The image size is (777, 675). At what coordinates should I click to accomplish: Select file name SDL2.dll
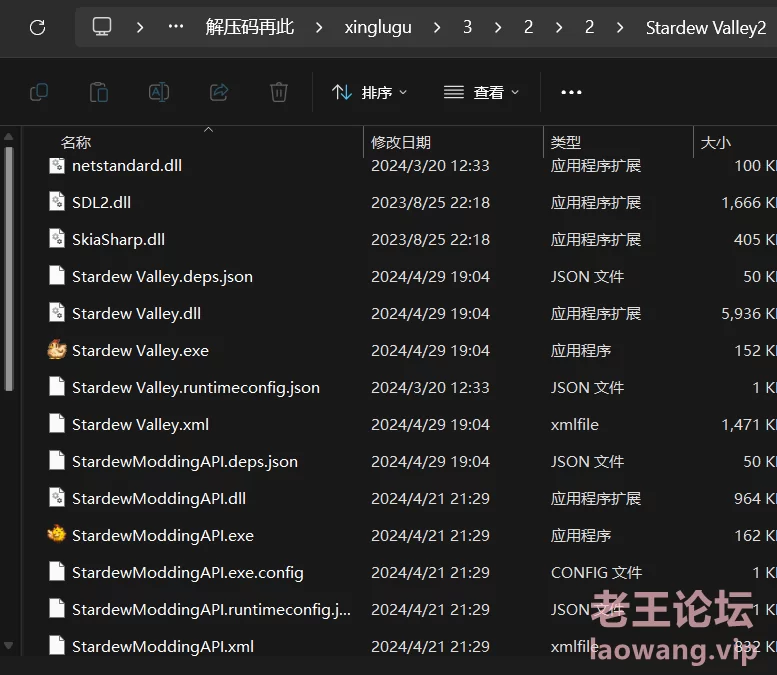(102, 202)
